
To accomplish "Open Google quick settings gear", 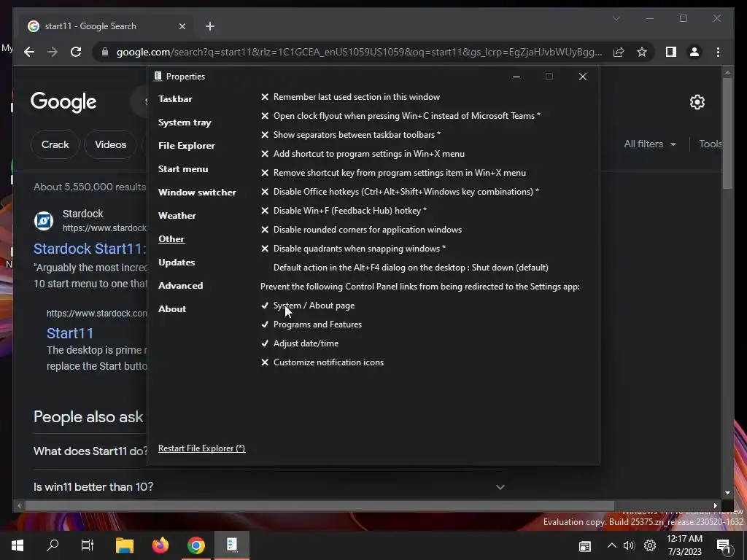I will [697, 102].
